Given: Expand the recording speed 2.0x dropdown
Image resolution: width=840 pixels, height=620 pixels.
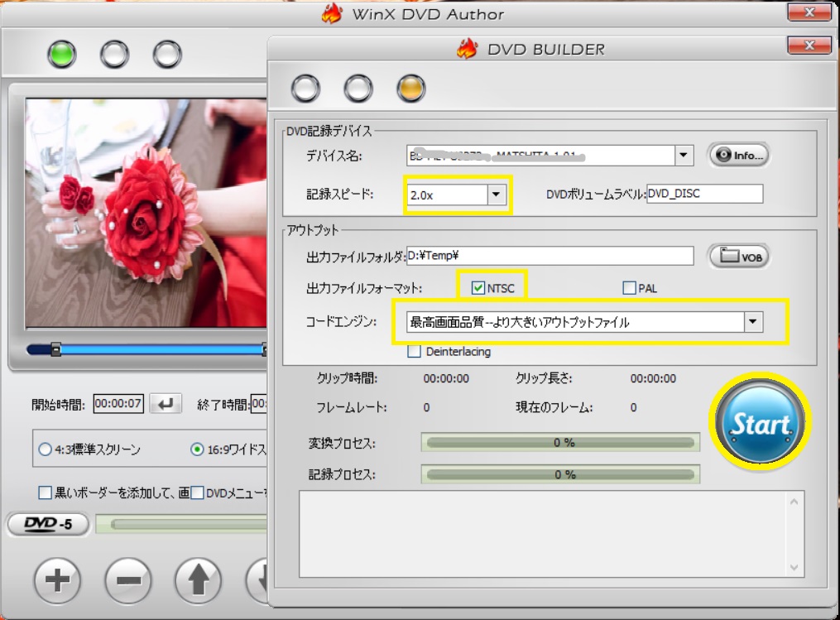Looking at the screenshot, I should [x=496, y=195].
